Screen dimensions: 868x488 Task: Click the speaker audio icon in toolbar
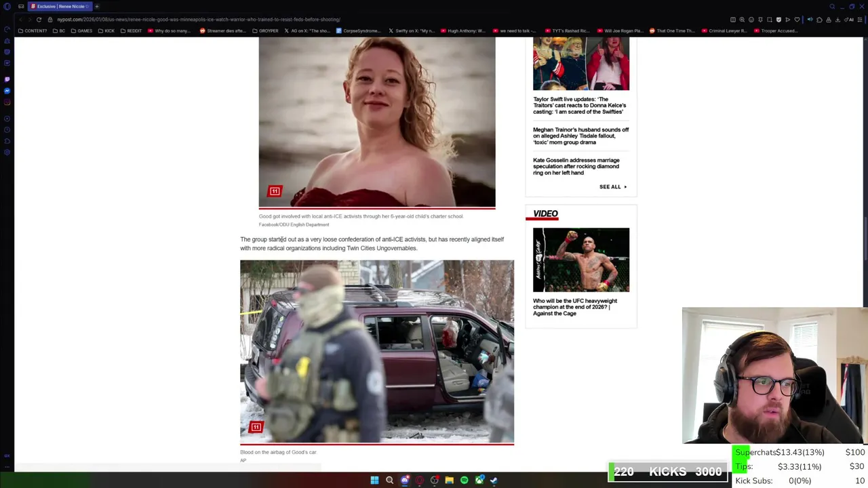(x=810, y=20)
